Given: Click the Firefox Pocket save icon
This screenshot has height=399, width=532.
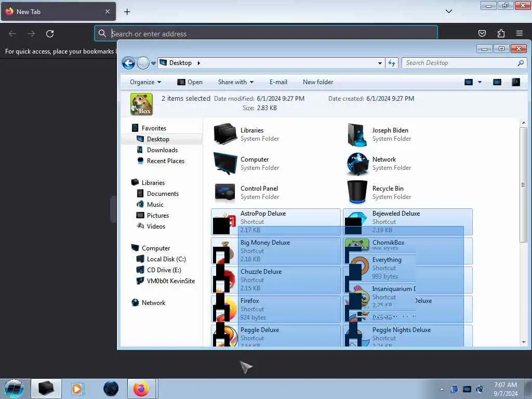Looking at the screenshot, I should coord(482,33).
